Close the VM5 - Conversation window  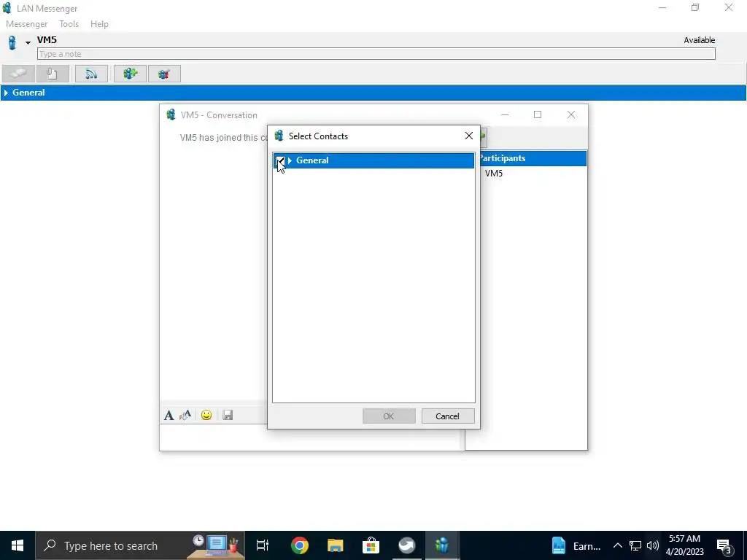571,114
